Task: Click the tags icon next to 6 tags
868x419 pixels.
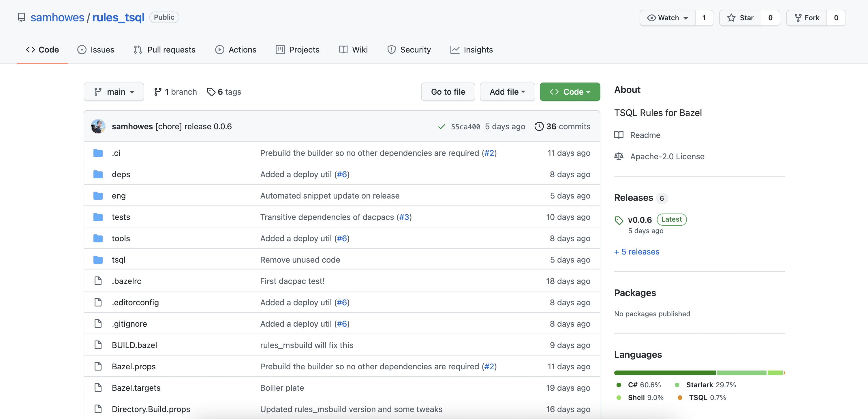Action: (211, 92)
